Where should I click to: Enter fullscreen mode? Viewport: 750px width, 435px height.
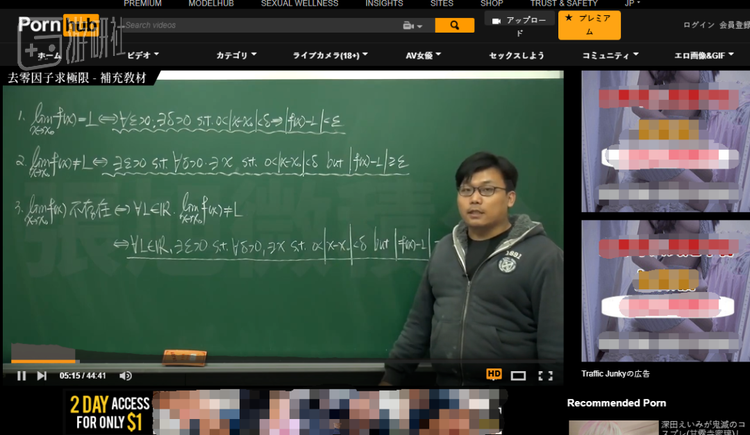[545, 376]
